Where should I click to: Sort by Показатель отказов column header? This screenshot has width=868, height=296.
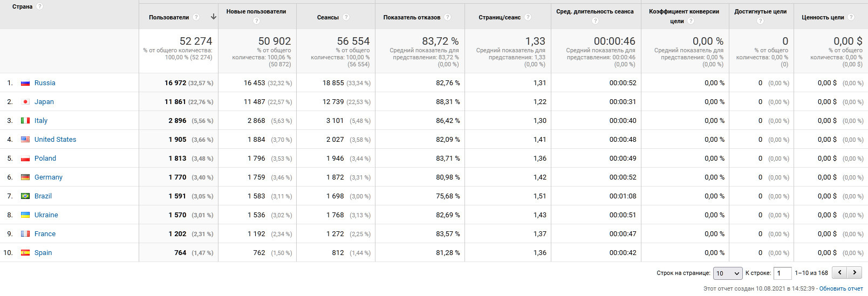[412, 17]
